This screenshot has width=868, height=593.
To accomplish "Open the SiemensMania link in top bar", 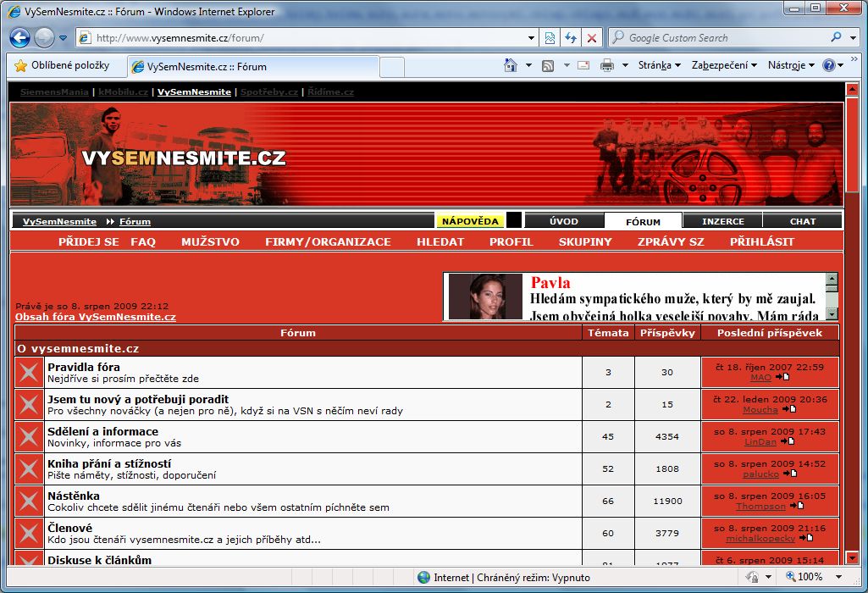I will pos(54,91).
